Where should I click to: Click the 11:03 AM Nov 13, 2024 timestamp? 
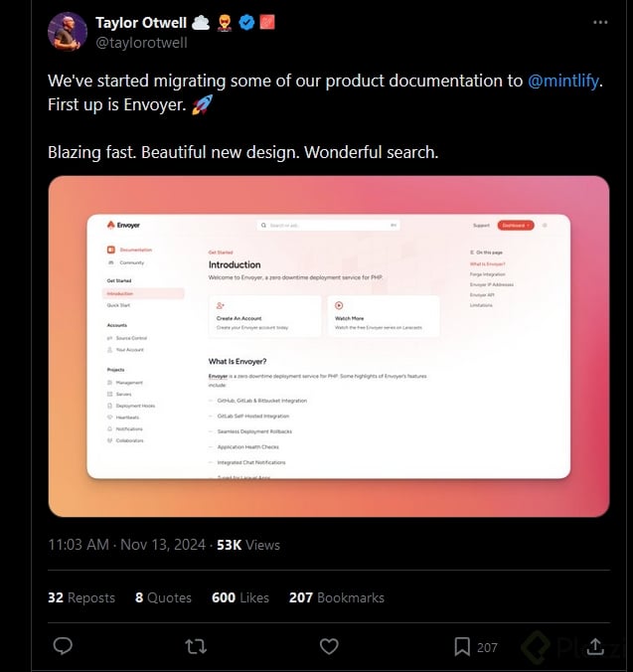[x=126, y=545]
